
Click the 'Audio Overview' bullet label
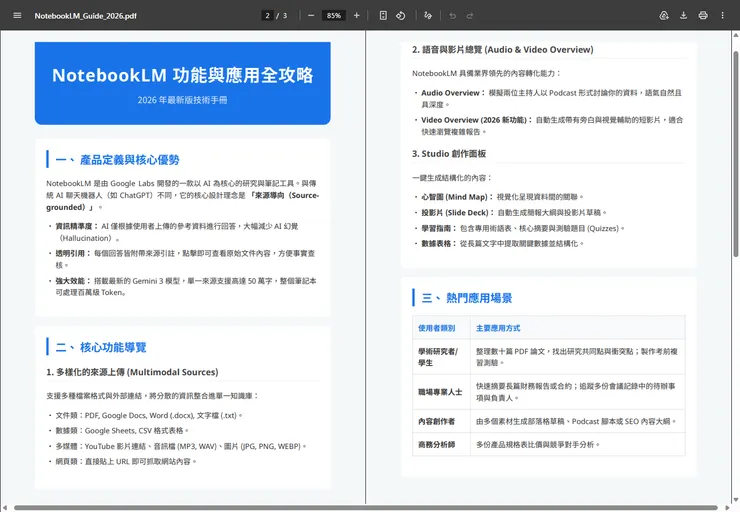click(x=453, y=93)
